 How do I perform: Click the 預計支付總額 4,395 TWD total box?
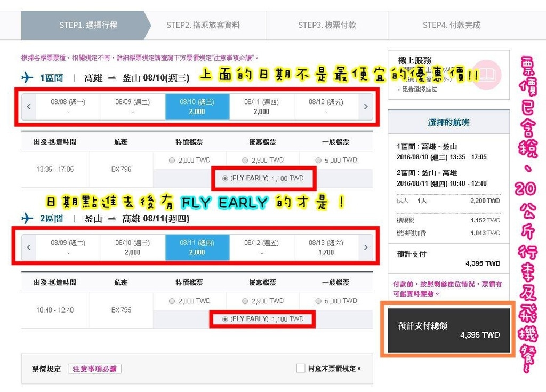click(x=449, y=330)
